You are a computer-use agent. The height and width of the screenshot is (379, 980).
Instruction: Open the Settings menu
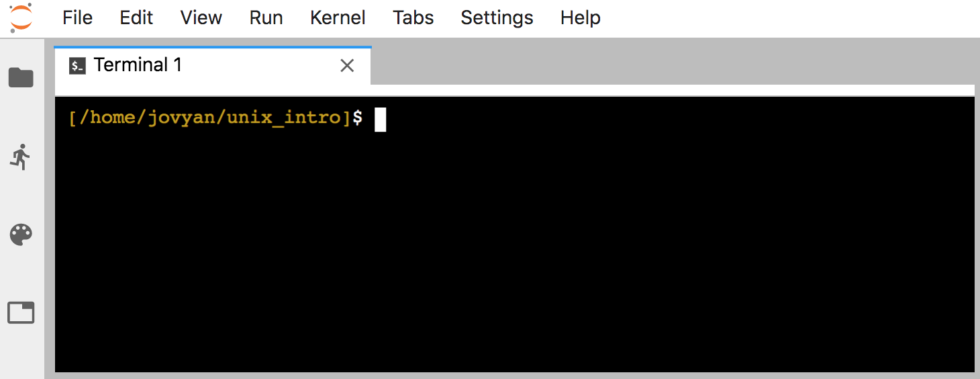click(497, 17)
